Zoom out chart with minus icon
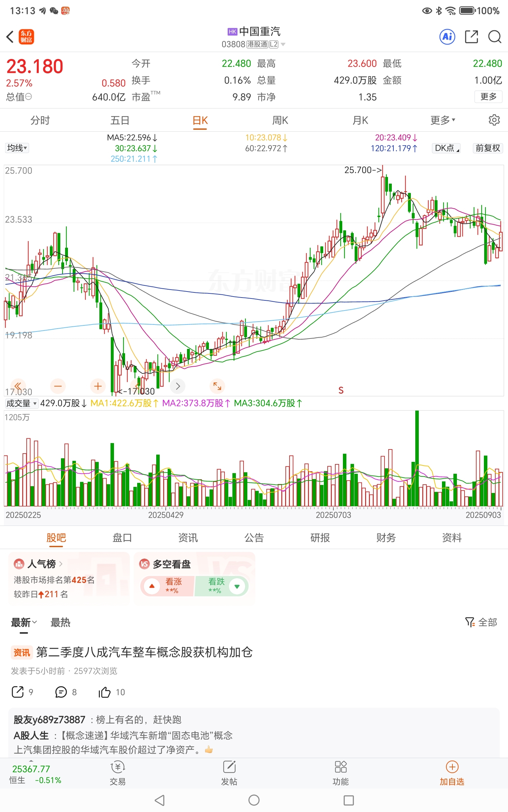The width and height of the screenshot is (508, 812). pos(58,386)
